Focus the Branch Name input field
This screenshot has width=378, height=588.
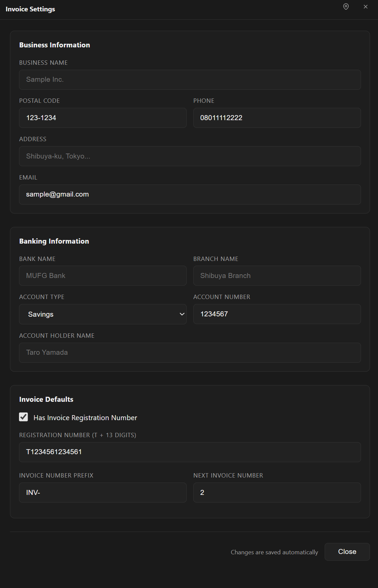(x=277, y=276)
